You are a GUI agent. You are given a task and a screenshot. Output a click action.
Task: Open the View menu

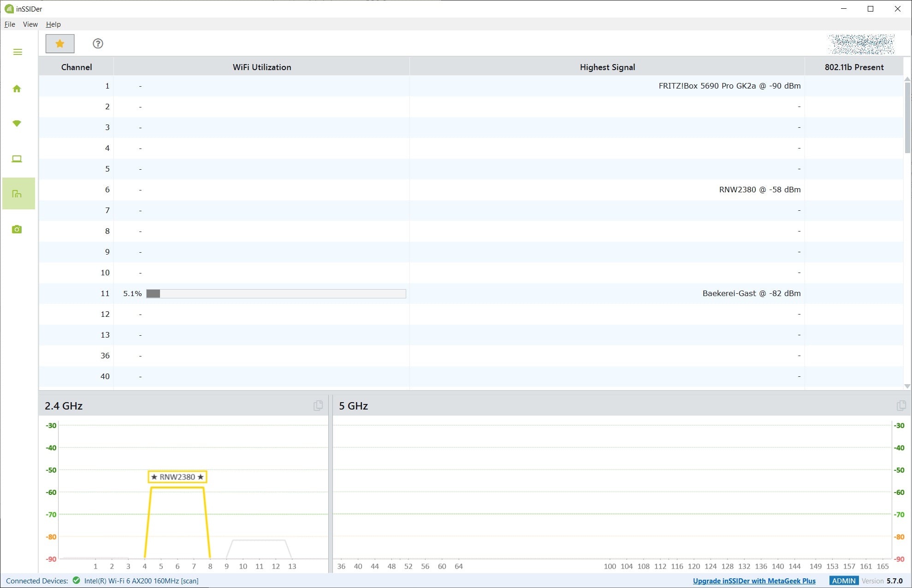pos(30,24)
